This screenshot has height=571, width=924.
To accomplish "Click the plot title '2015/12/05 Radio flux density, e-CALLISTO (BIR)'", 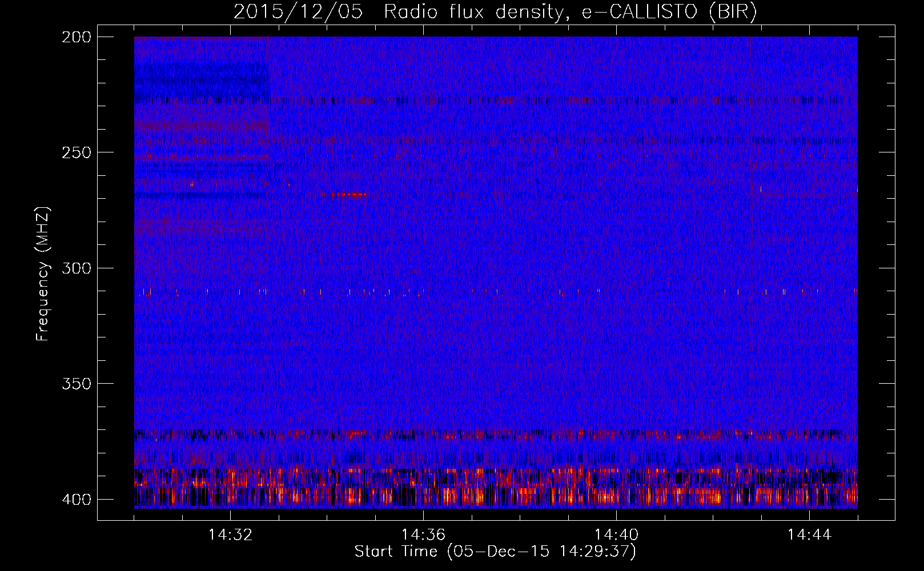I will (495, 12).
